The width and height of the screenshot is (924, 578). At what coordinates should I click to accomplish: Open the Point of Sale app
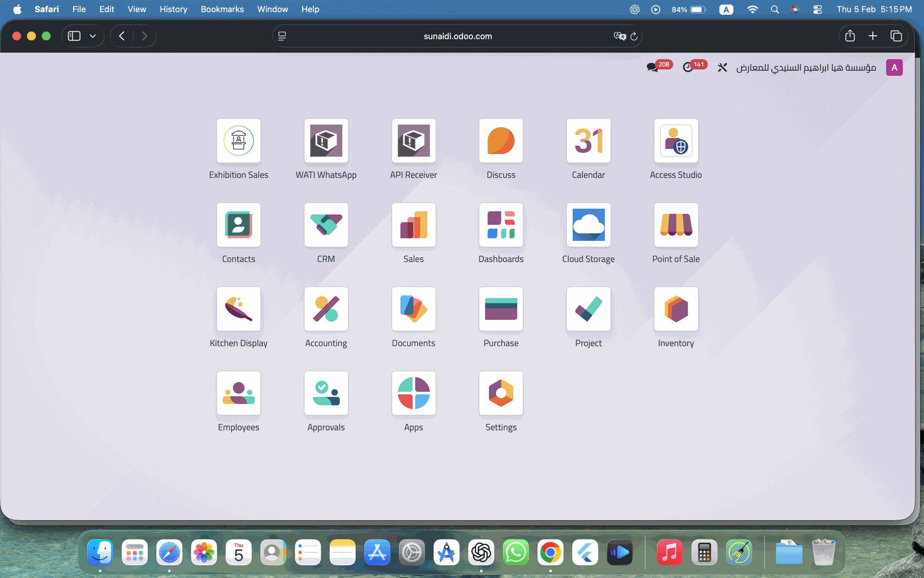676,225
